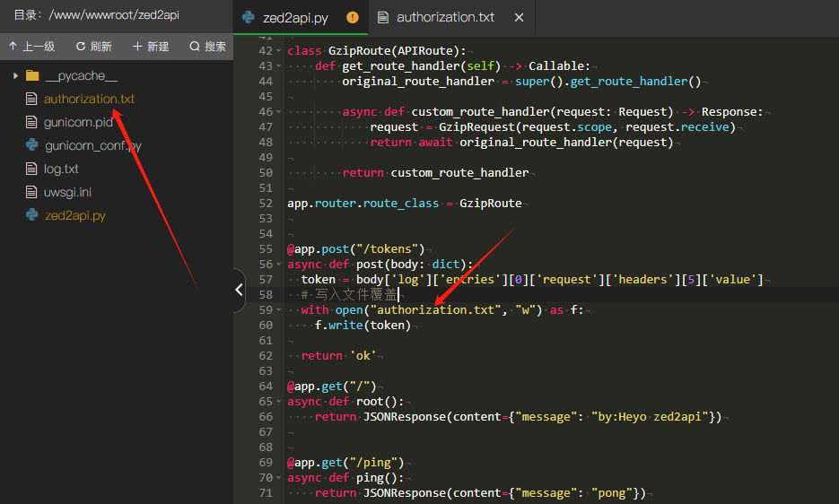The width and height of the screenshot is (839, 504).
Task: Select gunicorn.pid file
Action: (x=78, y=123)
